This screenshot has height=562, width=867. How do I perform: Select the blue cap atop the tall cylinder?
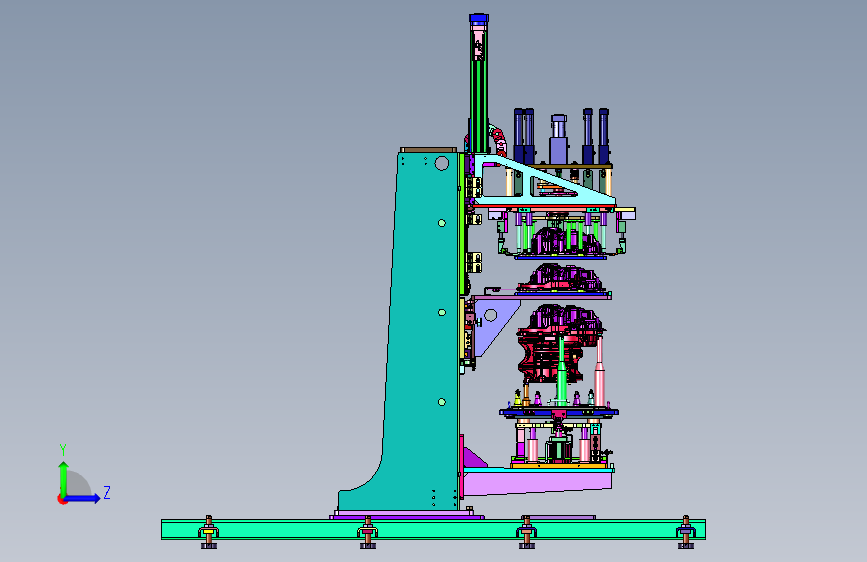(x=479, y=19)
